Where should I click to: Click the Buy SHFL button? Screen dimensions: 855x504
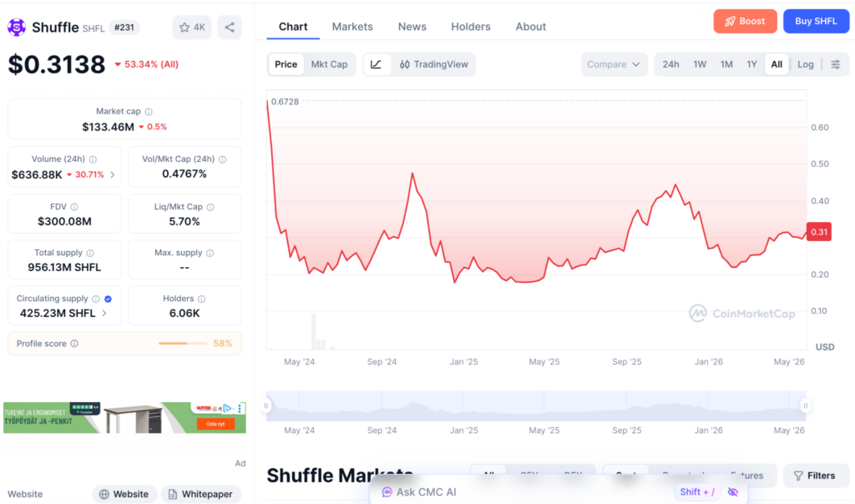[816, 21]
